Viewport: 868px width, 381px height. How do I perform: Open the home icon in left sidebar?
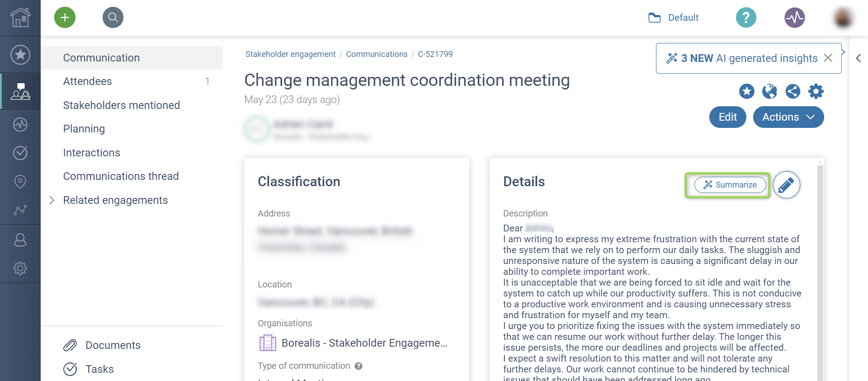20,18
